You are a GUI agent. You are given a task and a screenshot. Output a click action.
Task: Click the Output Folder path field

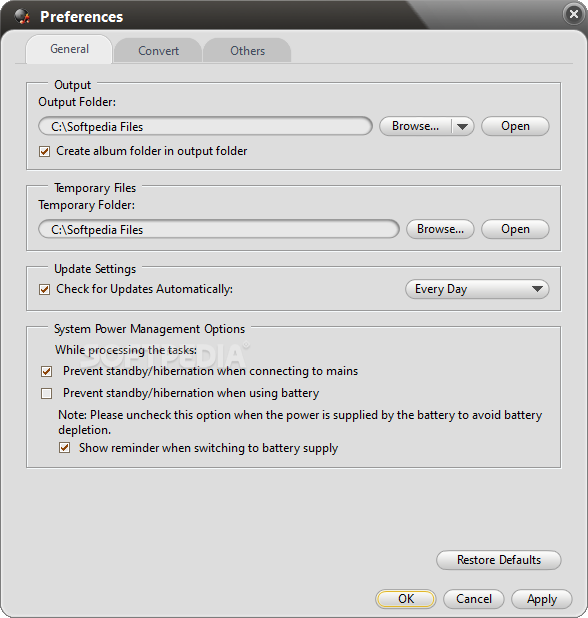[x=205, y=126]
